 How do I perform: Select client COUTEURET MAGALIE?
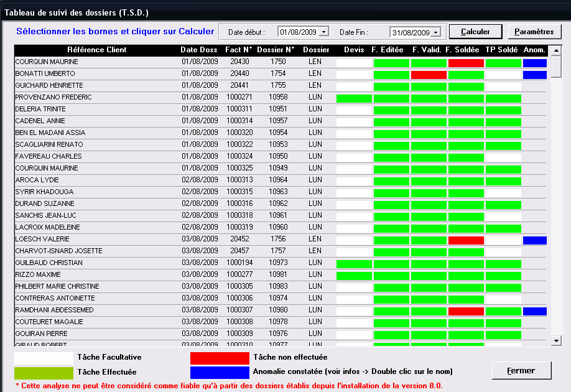click(49, 322)
